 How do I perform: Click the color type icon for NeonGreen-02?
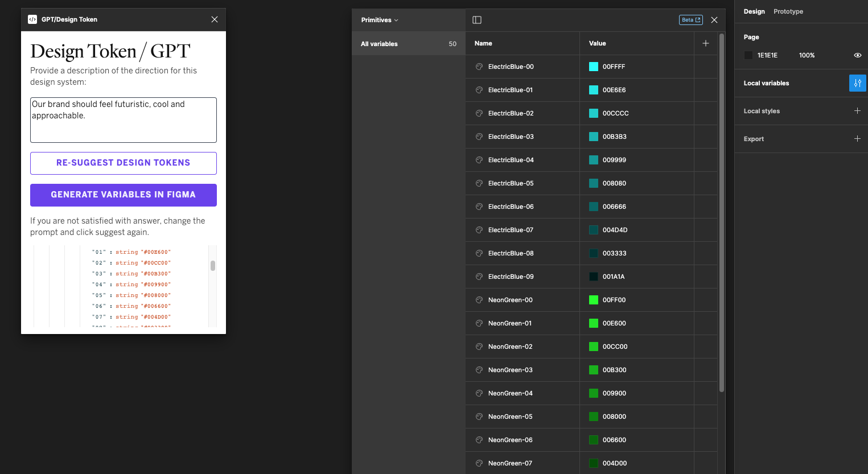(479, 347)
